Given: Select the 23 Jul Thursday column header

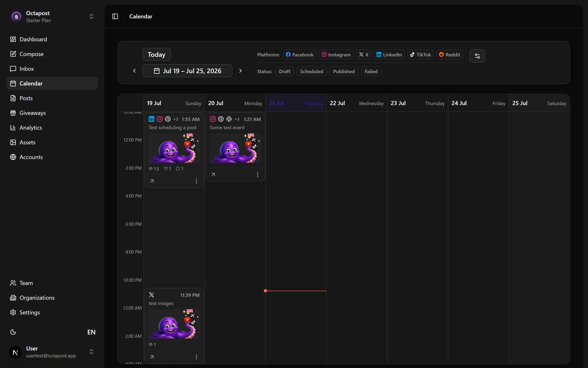Looking at the screenshot, I should (418, 103).
